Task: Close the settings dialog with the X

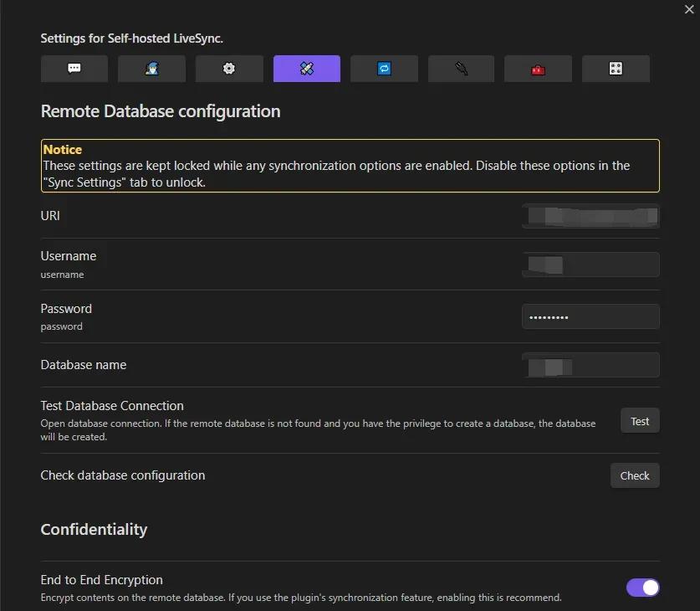Action: [689, 9]
